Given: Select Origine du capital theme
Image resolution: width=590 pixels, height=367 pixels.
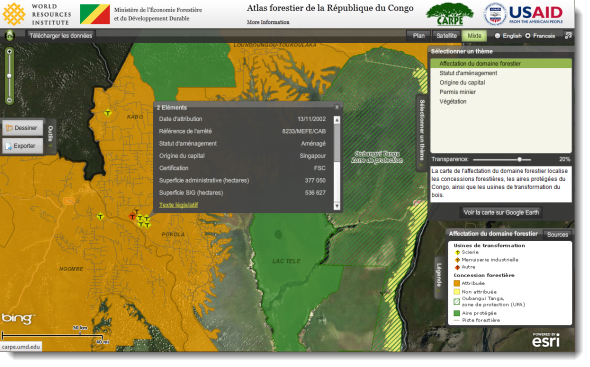Looking at the screenshot, I should pyautogui.click(x=501, y=82).
